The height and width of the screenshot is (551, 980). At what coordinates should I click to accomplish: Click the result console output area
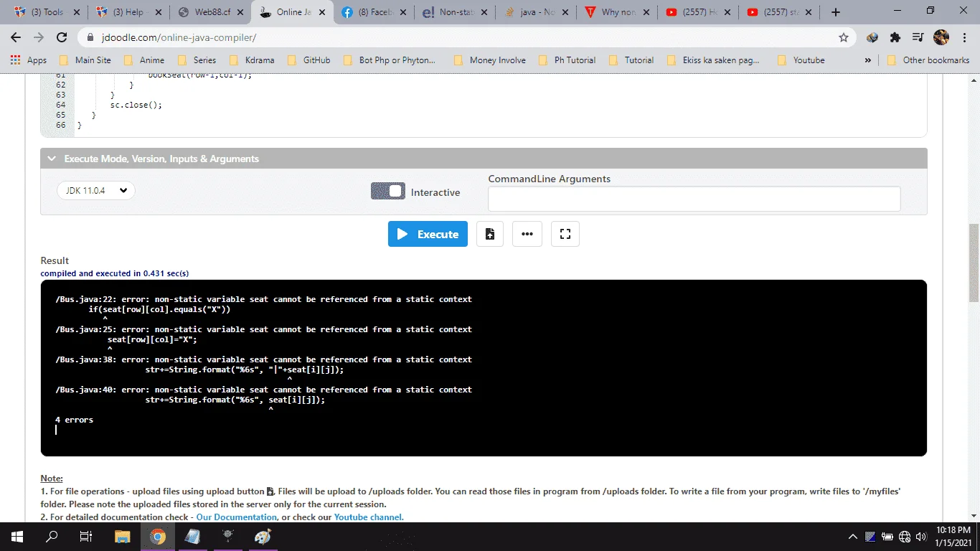[484, 368]
